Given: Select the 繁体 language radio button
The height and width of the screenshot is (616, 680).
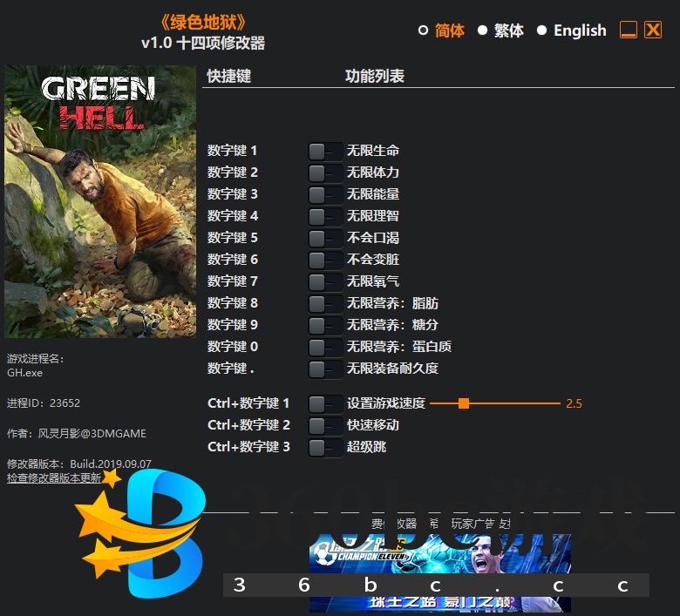Looking at the screenshot, I should click(482, 30).
